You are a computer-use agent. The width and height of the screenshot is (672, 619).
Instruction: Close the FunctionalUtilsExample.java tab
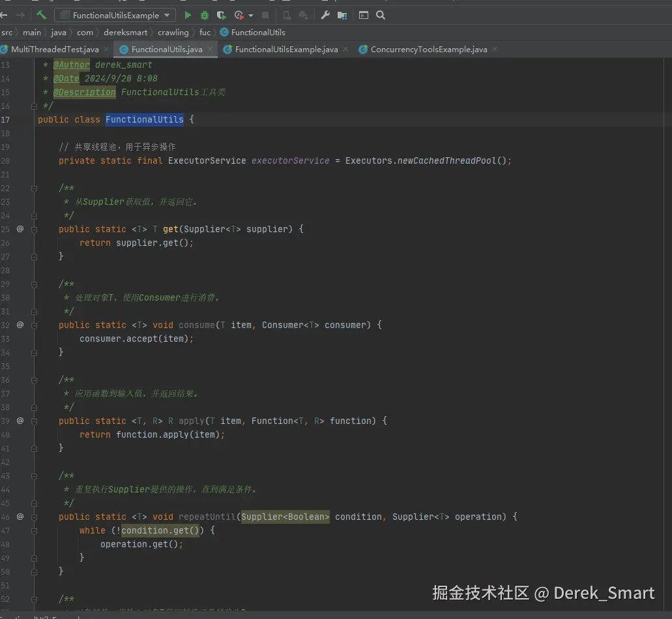point(345,50)
